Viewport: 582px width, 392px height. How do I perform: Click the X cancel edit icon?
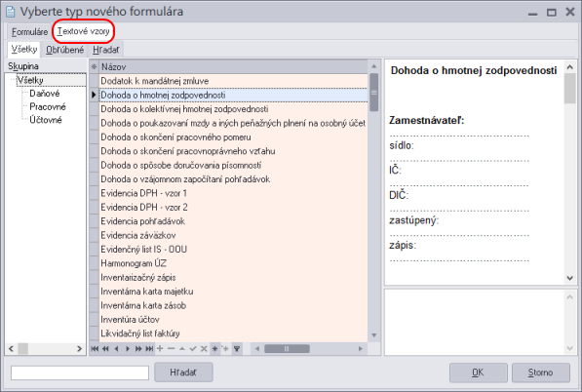[x=204, y=348]
